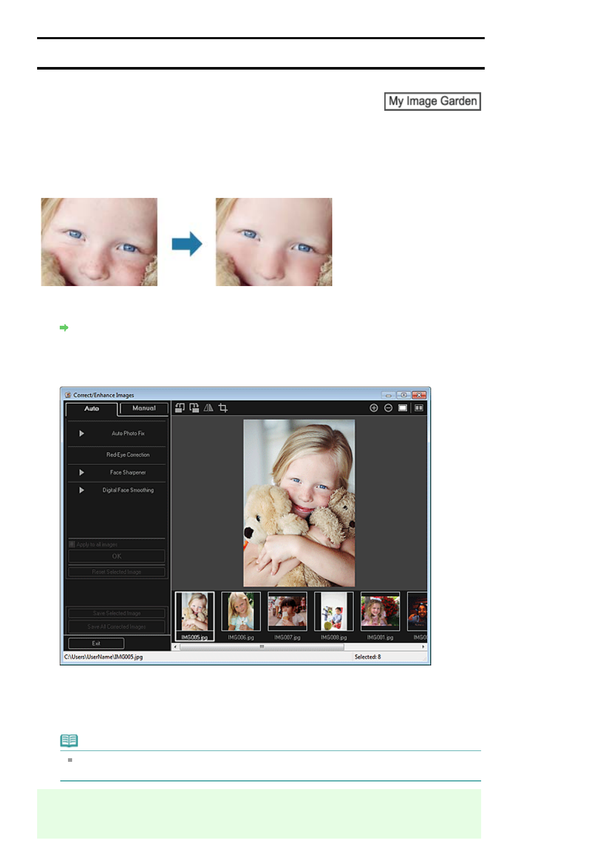This screenshot has height=868, width=613.
Task: Fit the image to the full preview
Action: point(403,408)
